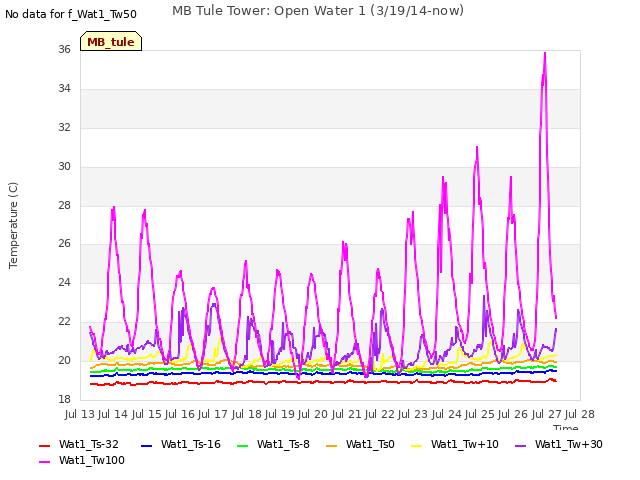Click the y-axis value 24
This screenshot has height=480, width=640.
click(x=64, y=282)
